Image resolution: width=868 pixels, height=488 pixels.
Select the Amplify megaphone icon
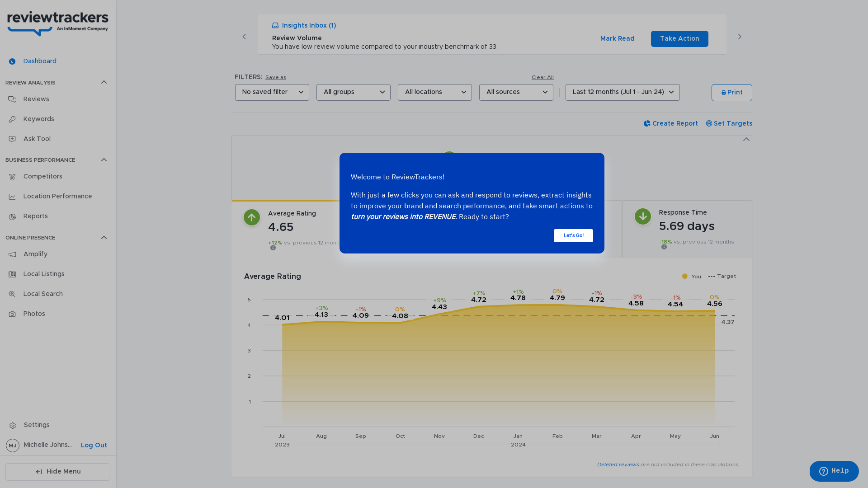(12, 255)
